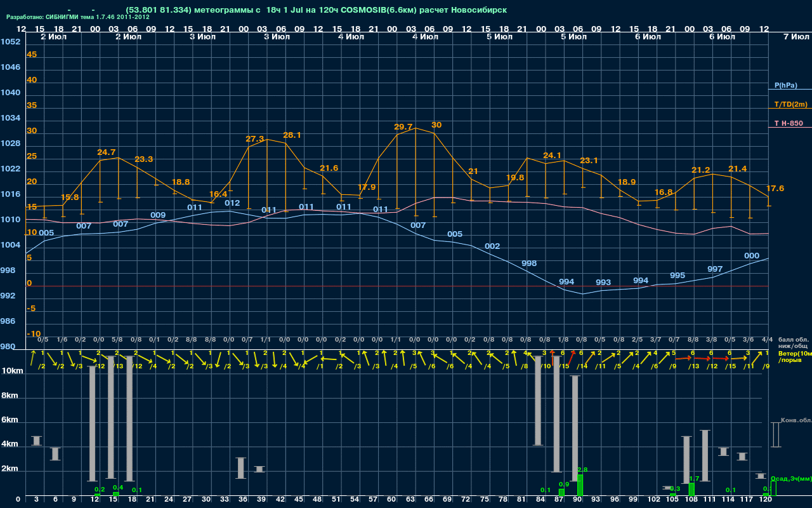This screenshot has height=508, width=812.
Task: Click the 1052 pressure axis value
Action: coord(10,42)
